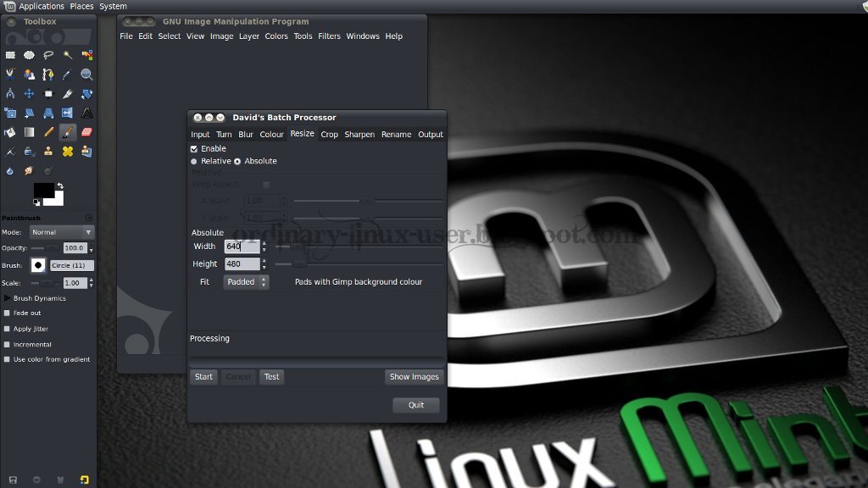This screenshot has height=488, width=868.
Task: Select the Fuzzy Select magic wand tool
Action: point(68,55)
